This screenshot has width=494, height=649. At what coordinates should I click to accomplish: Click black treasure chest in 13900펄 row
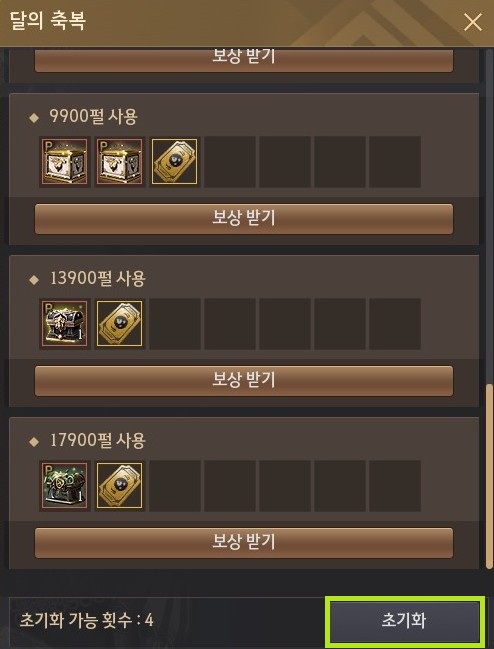[x=65, y=324]
